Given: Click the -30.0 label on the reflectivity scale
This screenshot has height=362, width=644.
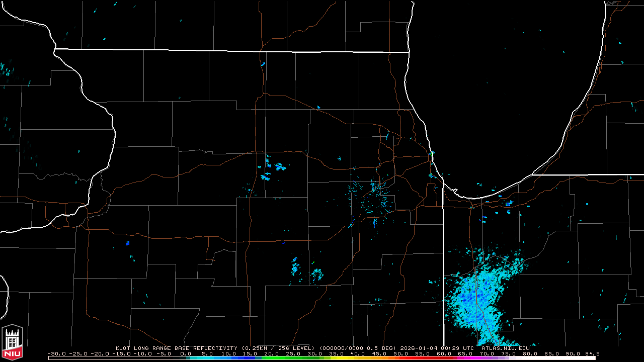Looking at the screenshot, I should click(56, 353).
